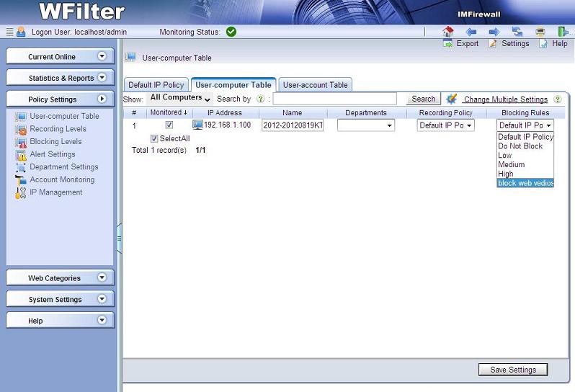
Task: Click the Blocking Levels icon in sidebar
Action: click(20, 142)
